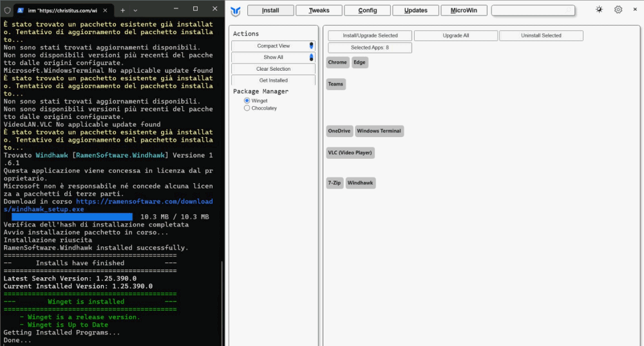Click the 'Package Manager' heading
644x346 pixels.
click(261, 91)
